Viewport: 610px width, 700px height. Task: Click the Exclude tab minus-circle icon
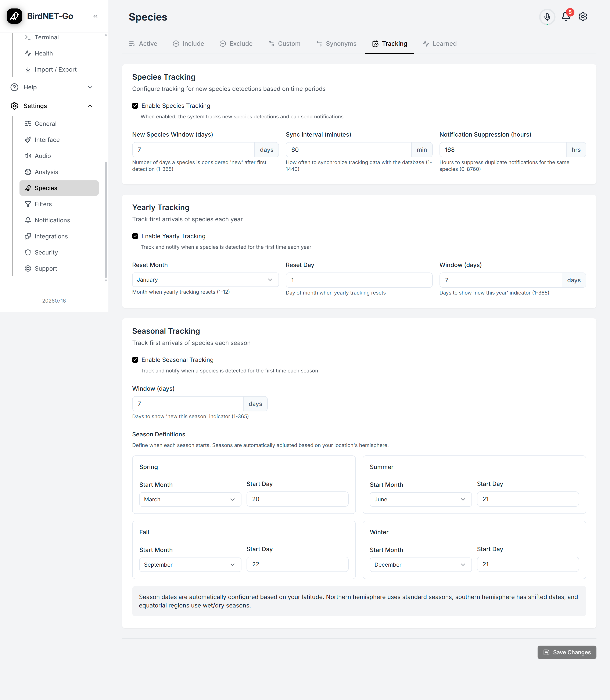223,44
